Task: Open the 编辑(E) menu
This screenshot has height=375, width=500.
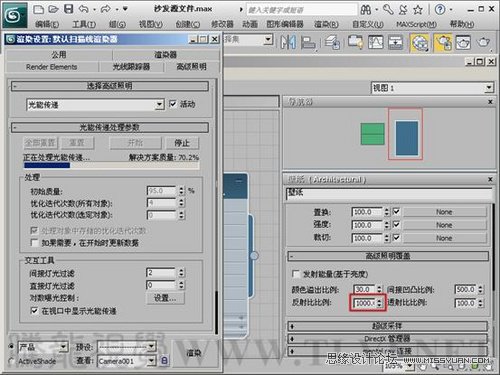Action: (x=47, y=24)
